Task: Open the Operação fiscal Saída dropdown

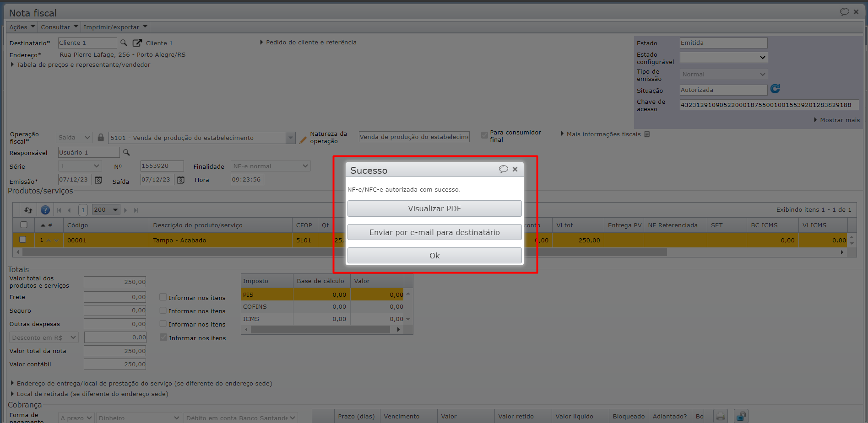Action: (75, 137)
